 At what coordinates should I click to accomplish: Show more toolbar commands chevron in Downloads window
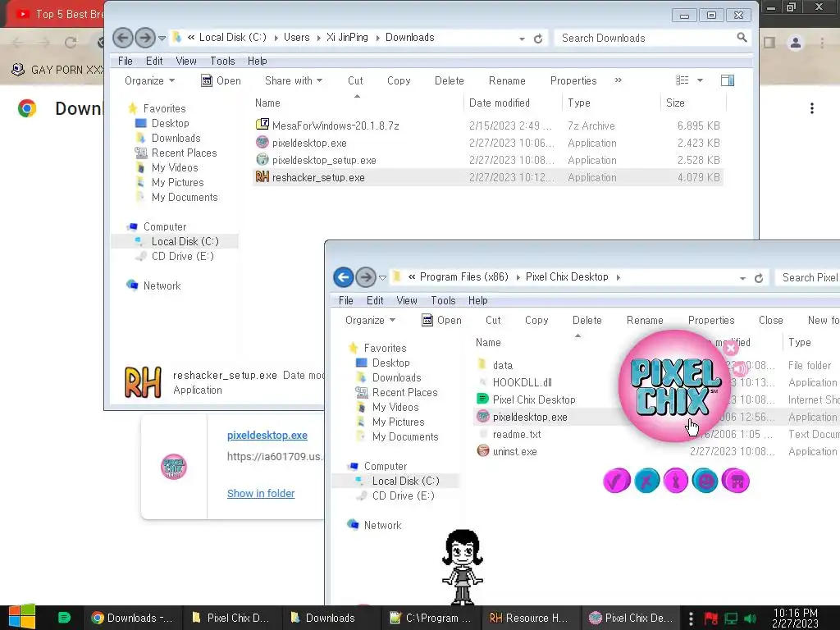619,80
